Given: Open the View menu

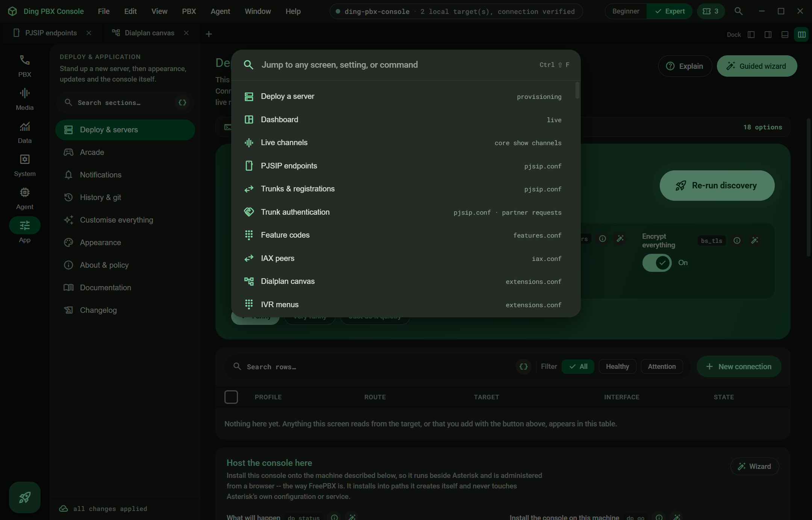Looking at the screenshot, I should [159, 11].
